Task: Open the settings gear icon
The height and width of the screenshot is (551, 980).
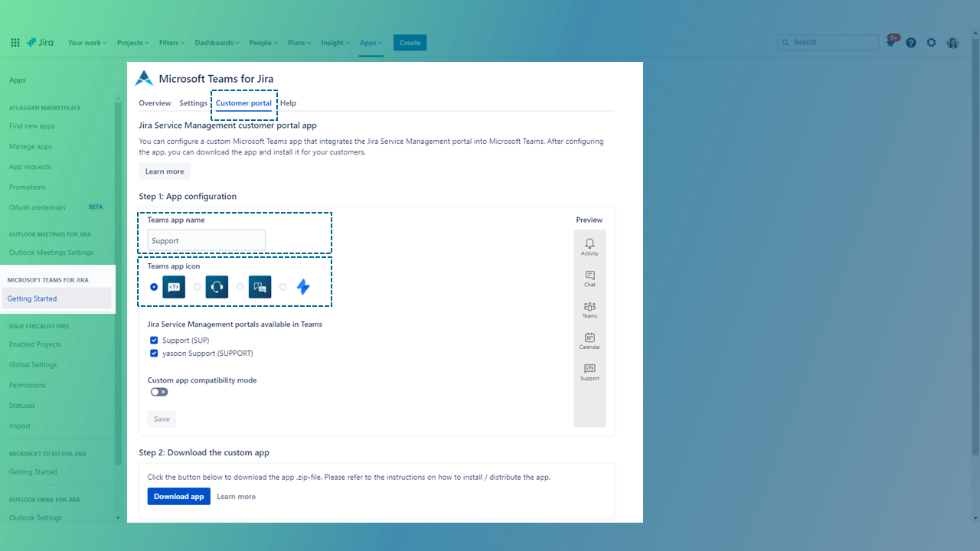Action: [931, 43]
